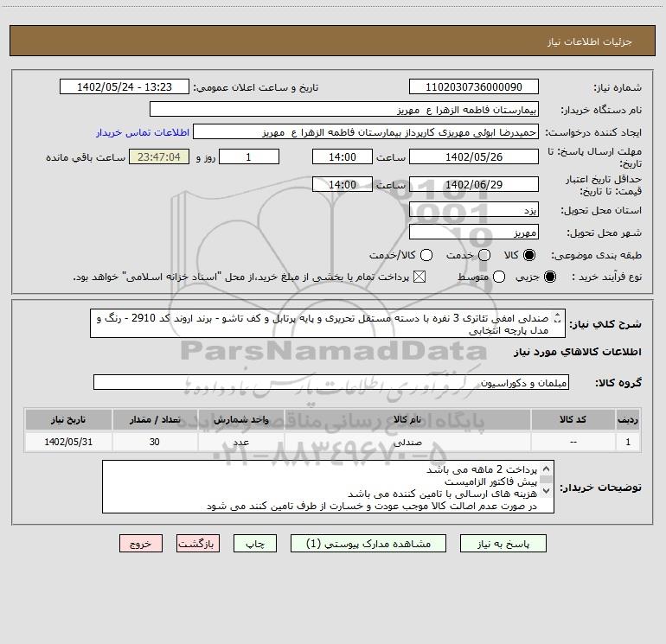Click the جزئیات اطلاعات نیاز page title
The height and width of the screenshot is (644, 666).
(589, 41)
